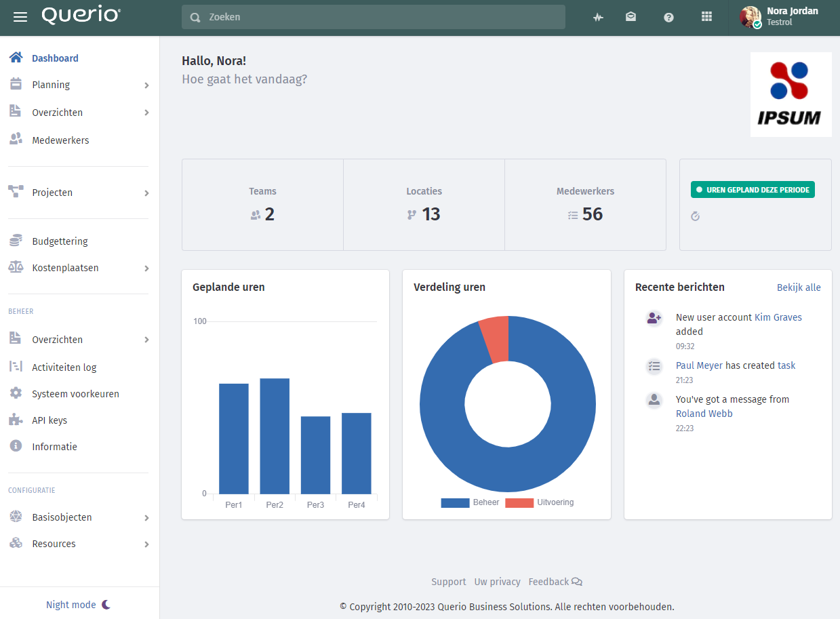
Task: Expand the Planning submenu chevron
Action: point(146,85)
